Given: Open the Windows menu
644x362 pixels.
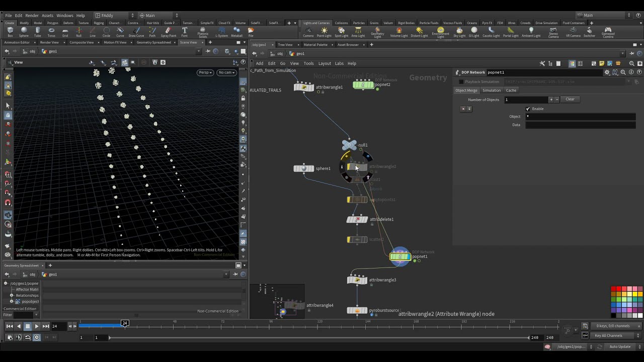Looking at the screenshot, I should (64, 16).
